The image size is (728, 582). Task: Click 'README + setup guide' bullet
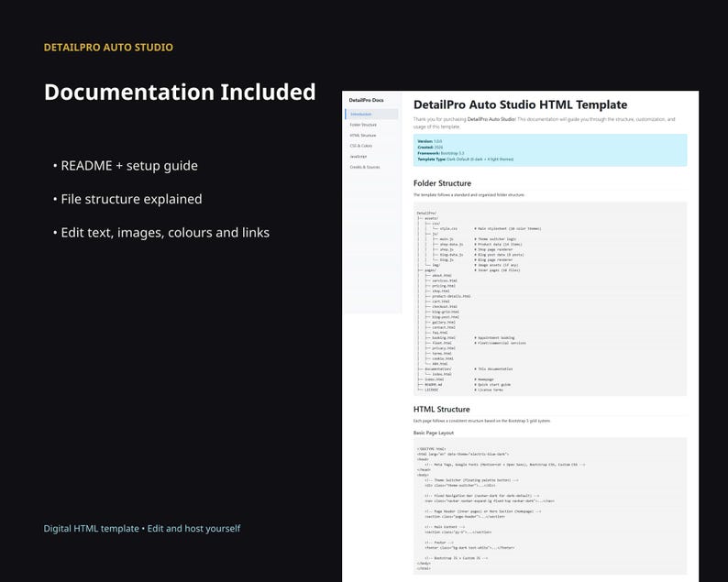(x=126, y=166)
